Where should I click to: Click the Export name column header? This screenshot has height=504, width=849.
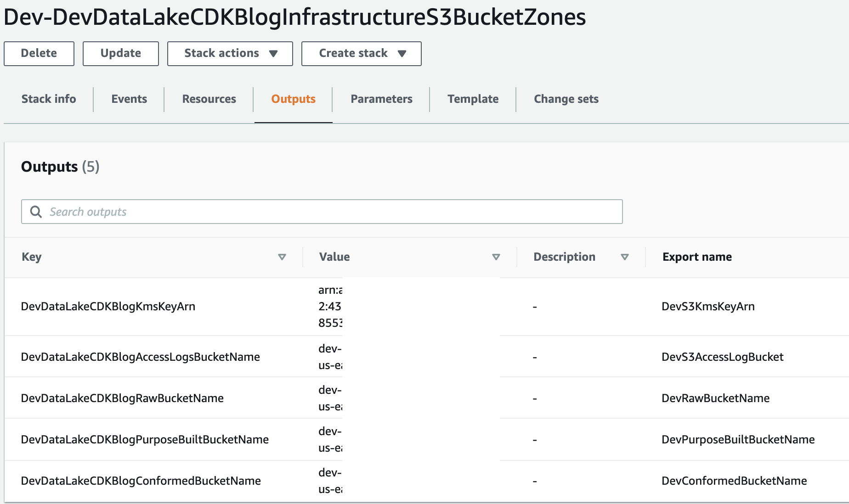click(x=697, y=257)
